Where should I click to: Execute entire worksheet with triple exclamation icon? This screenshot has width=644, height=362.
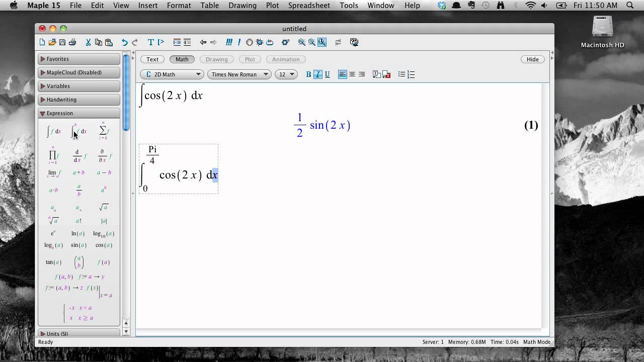229,42
